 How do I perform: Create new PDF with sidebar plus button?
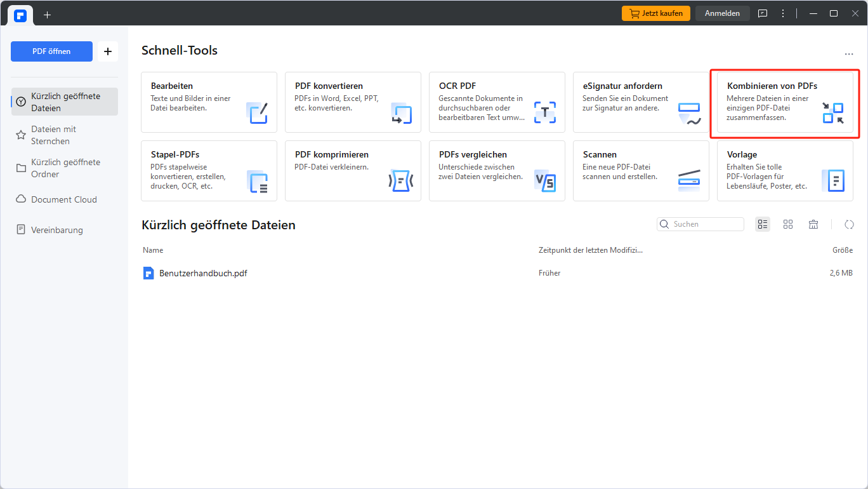tap(108, 51)
